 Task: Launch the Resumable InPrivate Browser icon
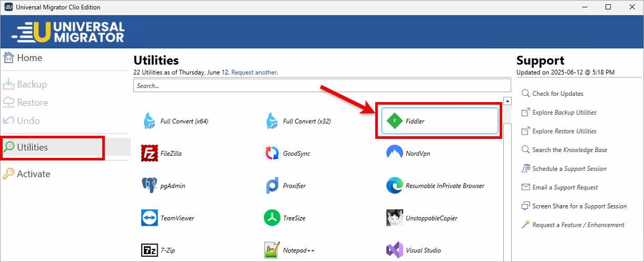pyautogui.click(x=394, y=186)
